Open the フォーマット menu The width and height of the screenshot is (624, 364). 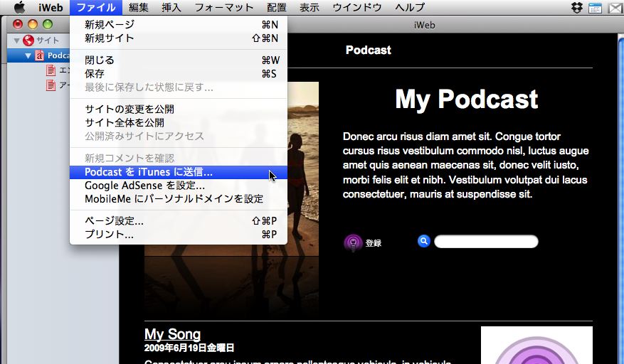(x=224, y=8)
